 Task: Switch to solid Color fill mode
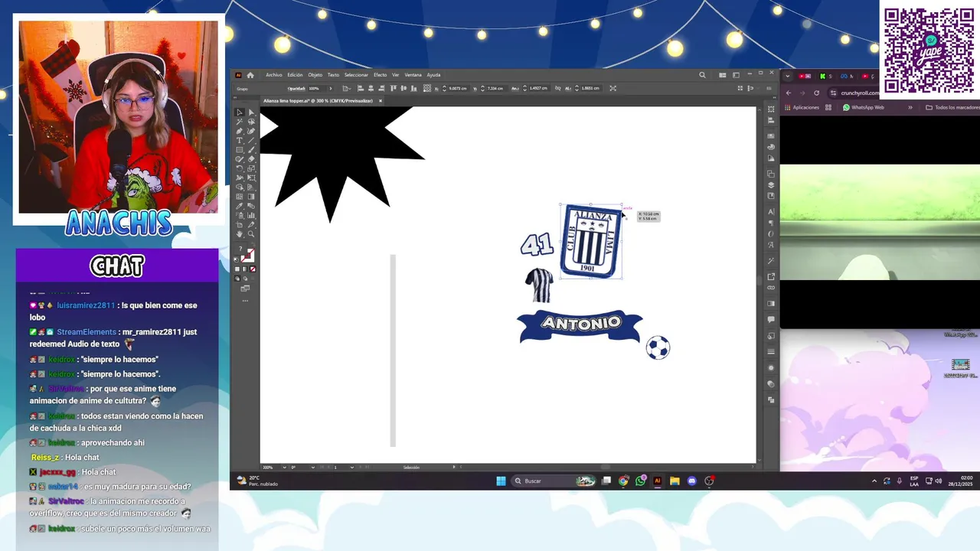[x=237, y=269]
